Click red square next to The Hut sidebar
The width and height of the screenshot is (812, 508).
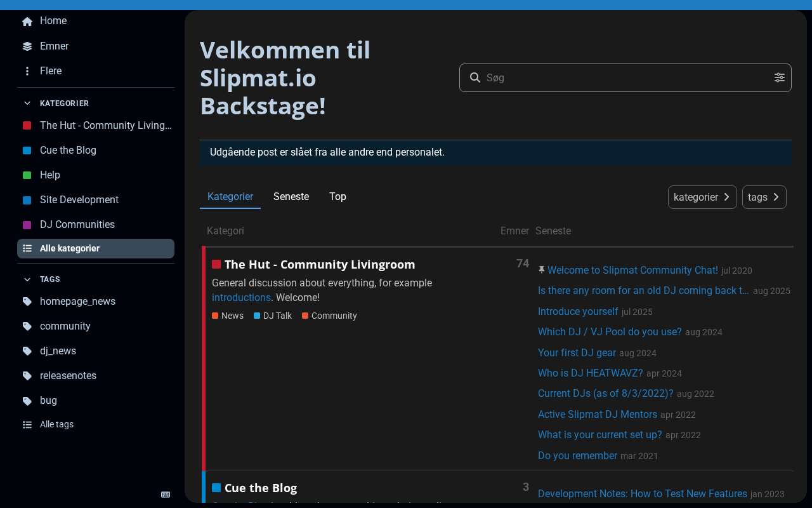point(27,126)
